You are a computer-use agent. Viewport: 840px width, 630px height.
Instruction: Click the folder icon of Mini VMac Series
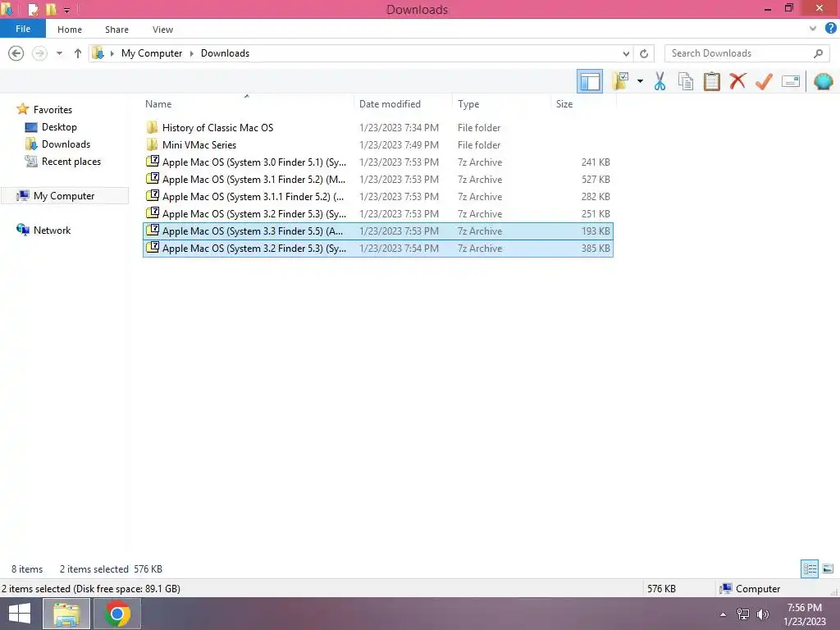[x=152, y=144]
